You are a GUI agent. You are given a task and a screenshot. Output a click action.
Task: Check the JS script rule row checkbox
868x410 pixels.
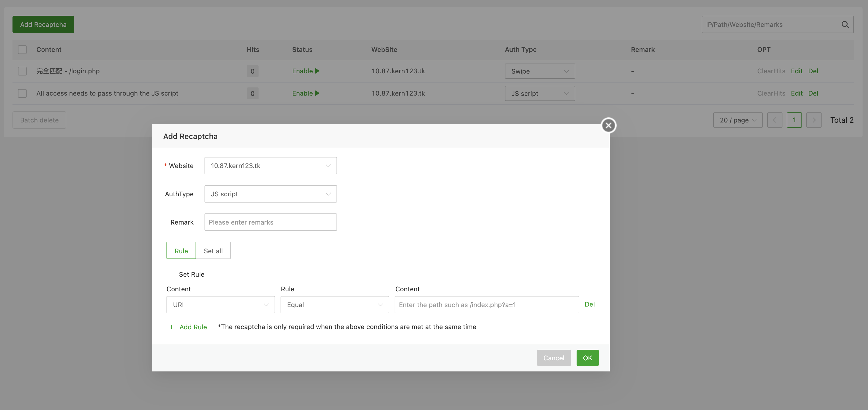[x=22, y=93]
